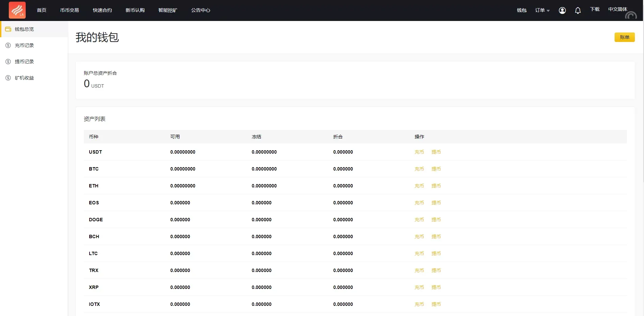Open 快速合约 from the navigation bar
This screenshot has height=316, width=644.
102,10
